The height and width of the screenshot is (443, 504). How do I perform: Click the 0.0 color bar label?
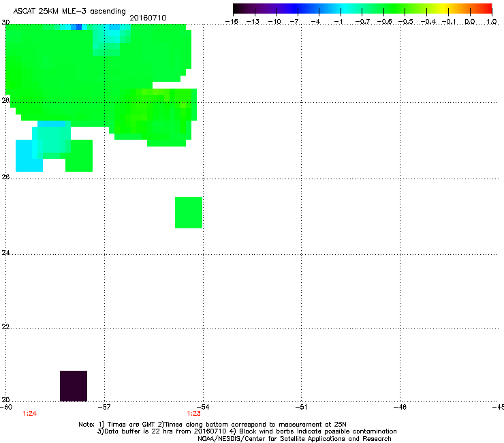tap(470, 22)
